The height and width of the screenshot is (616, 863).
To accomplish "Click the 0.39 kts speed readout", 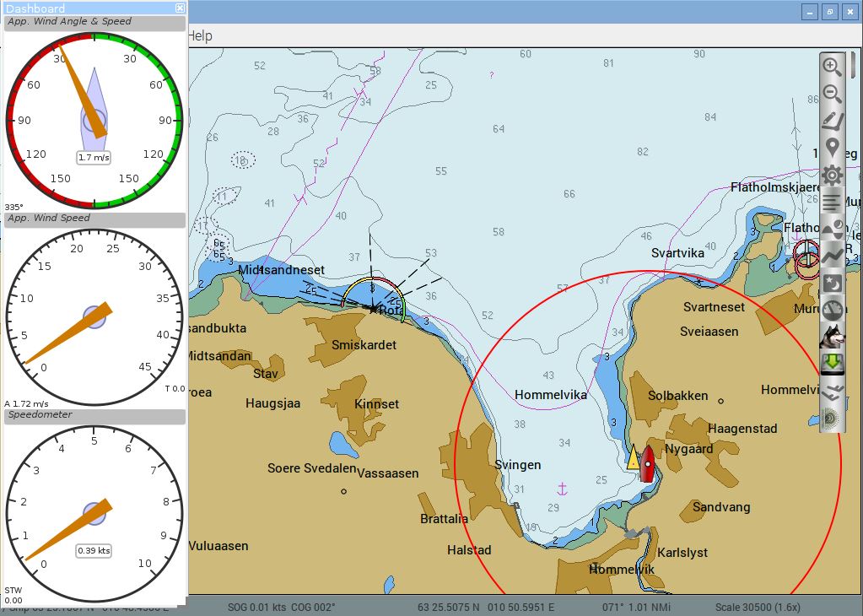I will (94, 550).
